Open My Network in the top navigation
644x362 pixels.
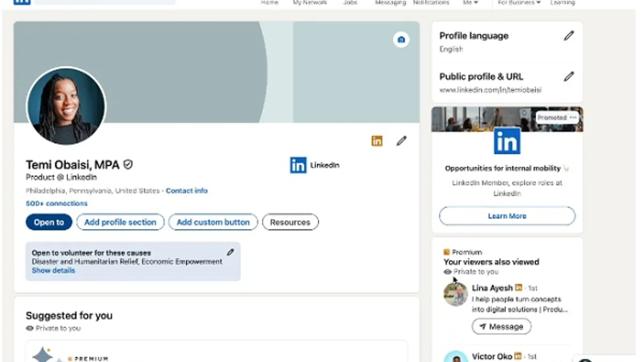[310, 3]
